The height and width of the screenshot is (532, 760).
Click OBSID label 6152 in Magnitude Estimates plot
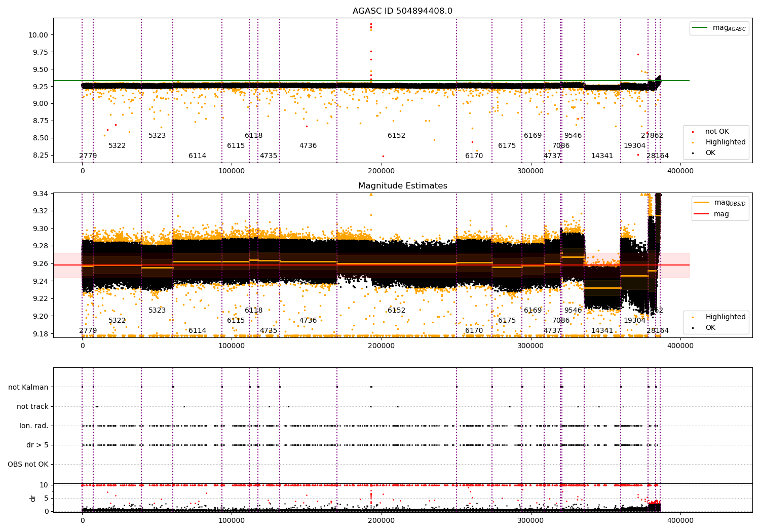point(397,311)
